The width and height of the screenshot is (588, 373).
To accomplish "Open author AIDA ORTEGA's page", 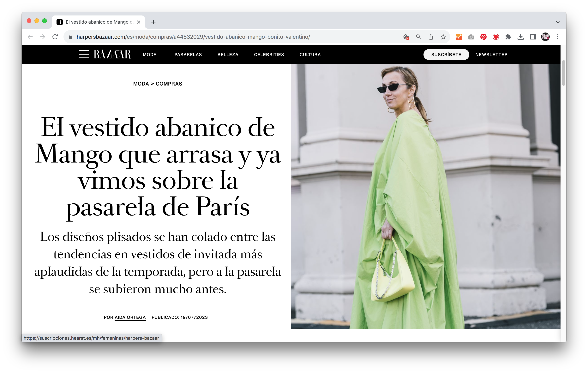I will pyautogui.click(x=130, y=318).
